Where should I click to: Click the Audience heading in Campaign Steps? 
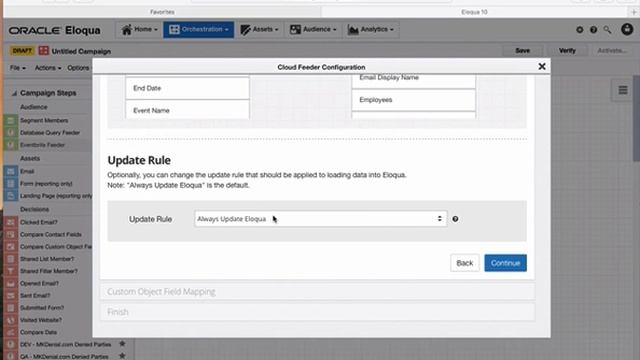click(34, 107)
